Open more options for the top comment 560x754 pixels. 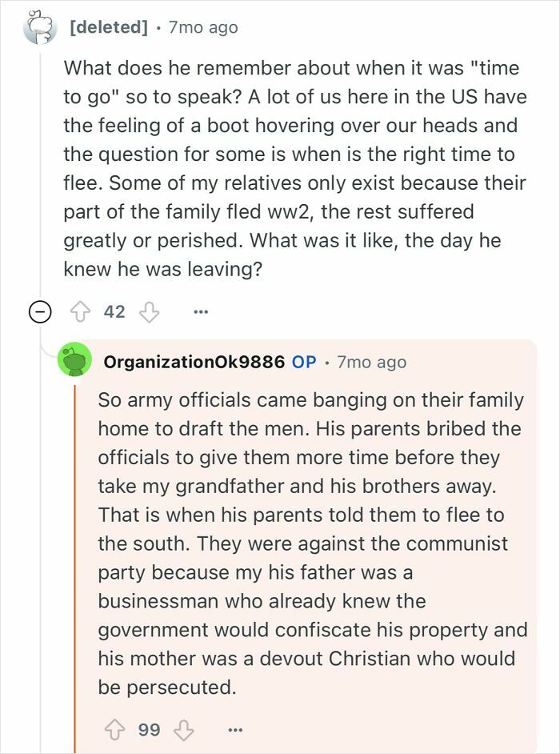coord(201,311)
